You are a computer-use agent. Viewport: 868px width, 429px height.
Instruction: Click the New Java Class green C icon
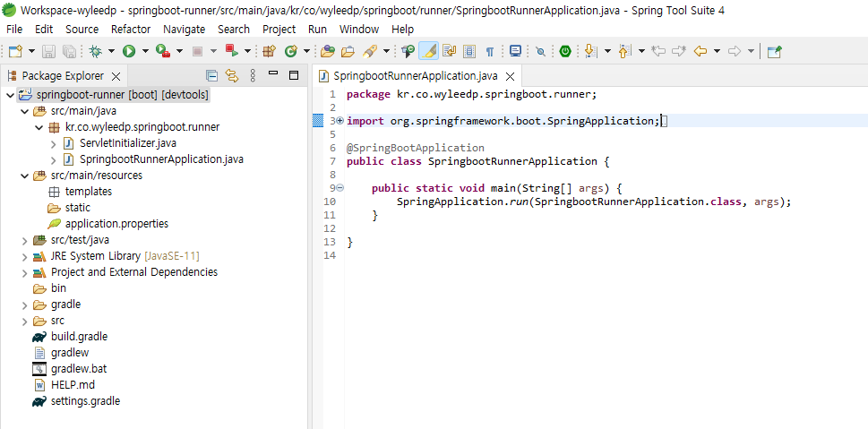pyautogui.click(x=290, y=51)
